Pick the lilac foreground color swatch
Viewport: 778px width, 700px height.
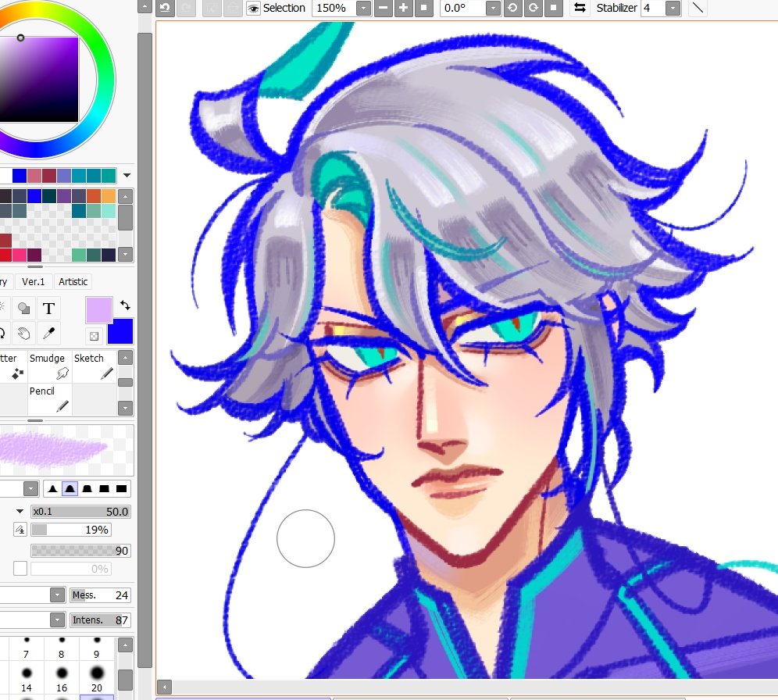point(98,309)
